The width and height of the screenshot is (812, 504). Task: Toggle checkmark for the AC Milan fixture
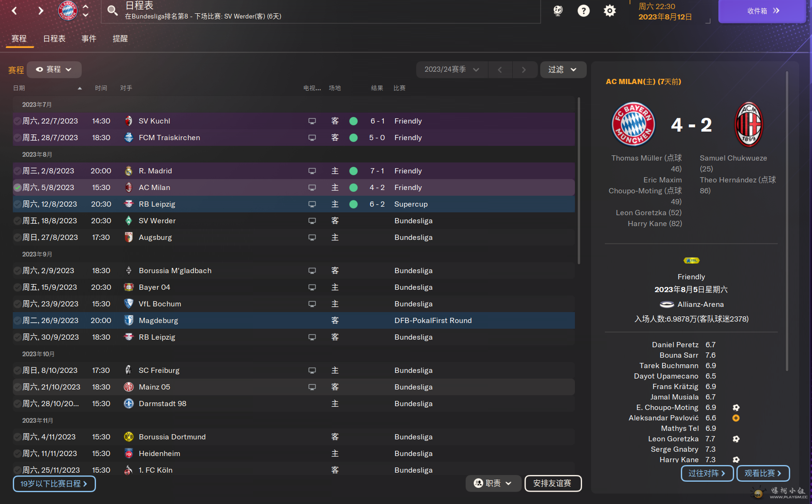click(17, 188)
